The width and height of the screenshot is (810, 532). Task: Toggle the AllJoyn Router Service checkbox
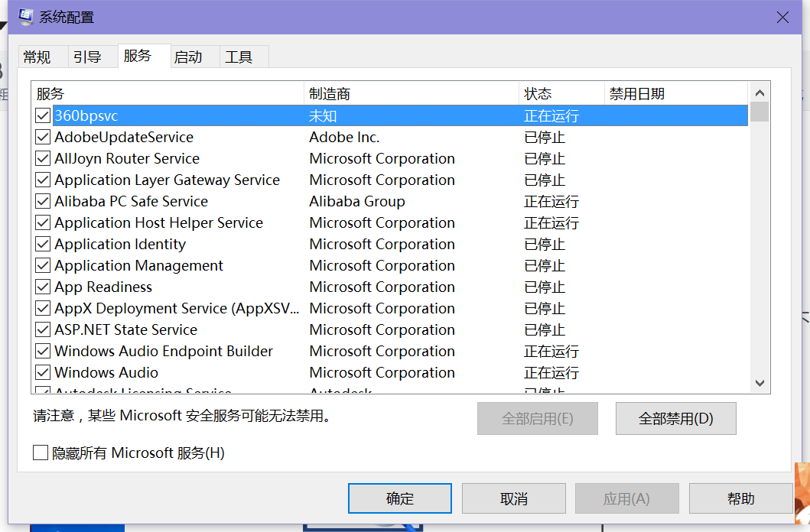tap(43, 158)
